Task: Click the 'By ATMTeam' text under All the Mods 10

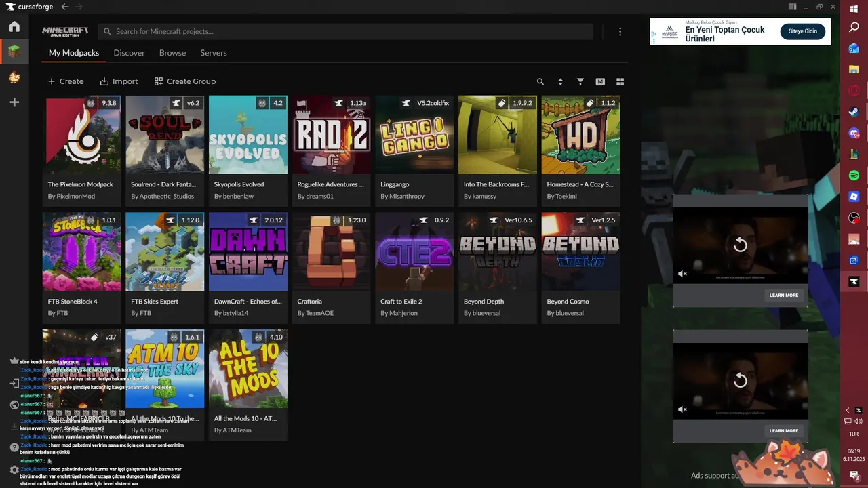Action: click(x=233, y=430)
